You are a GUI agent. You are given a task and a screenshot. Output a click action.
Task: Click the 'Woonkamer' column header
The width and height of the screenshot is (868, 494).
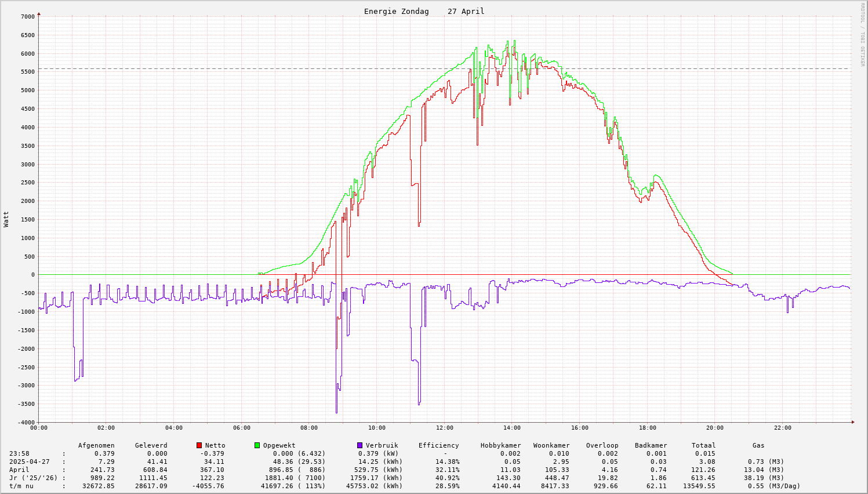pos(551,445)
